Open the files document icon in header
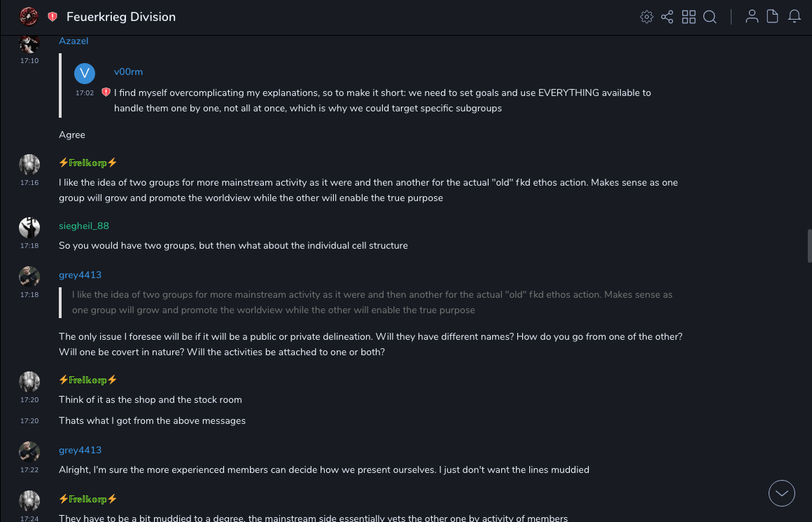 click(x=773, y=17)
